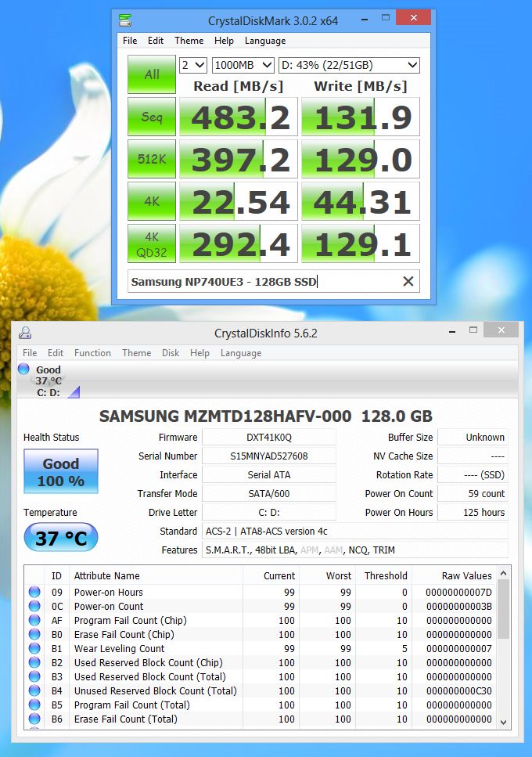Click the SMART list scrollbar down arrow
The height and width of the screenshot is (757, 532).
[x=503, y=723]
